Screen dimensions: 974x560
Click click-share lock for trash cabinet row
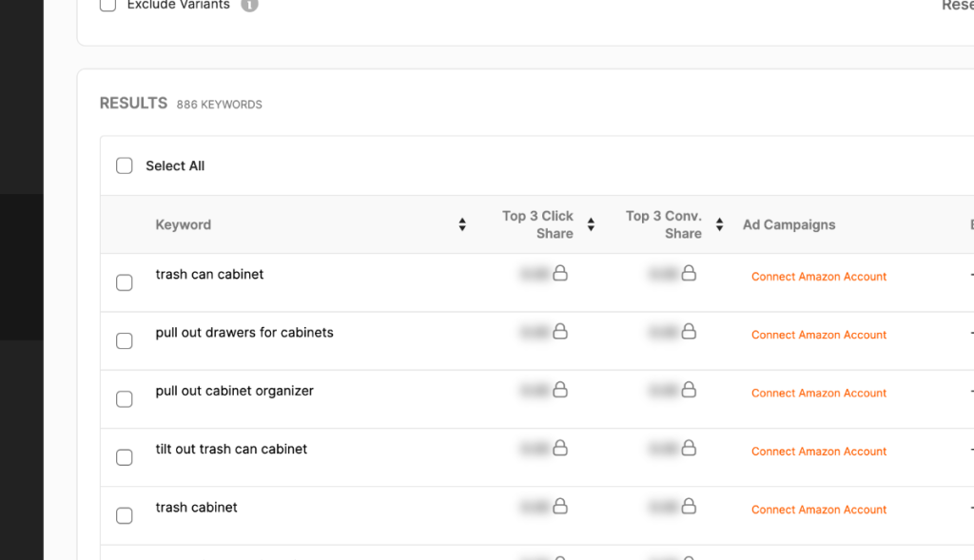click(560, 506)
